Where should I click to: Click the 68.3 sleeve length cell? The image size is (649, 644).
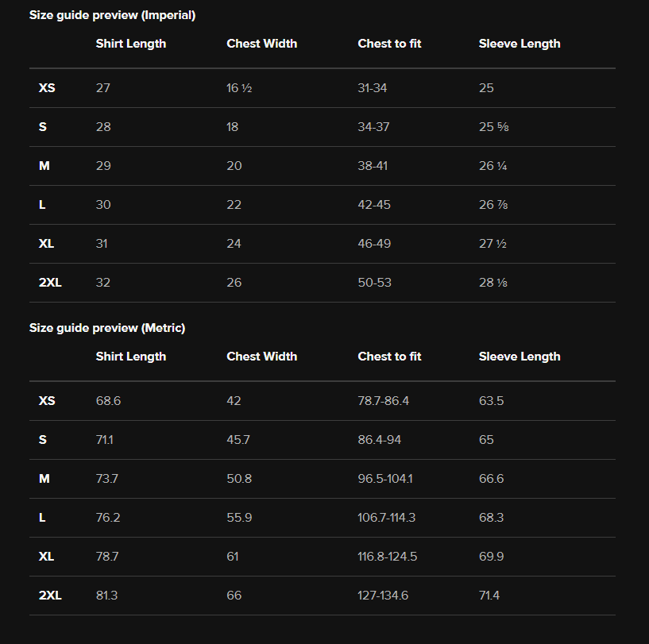[491, 518]
